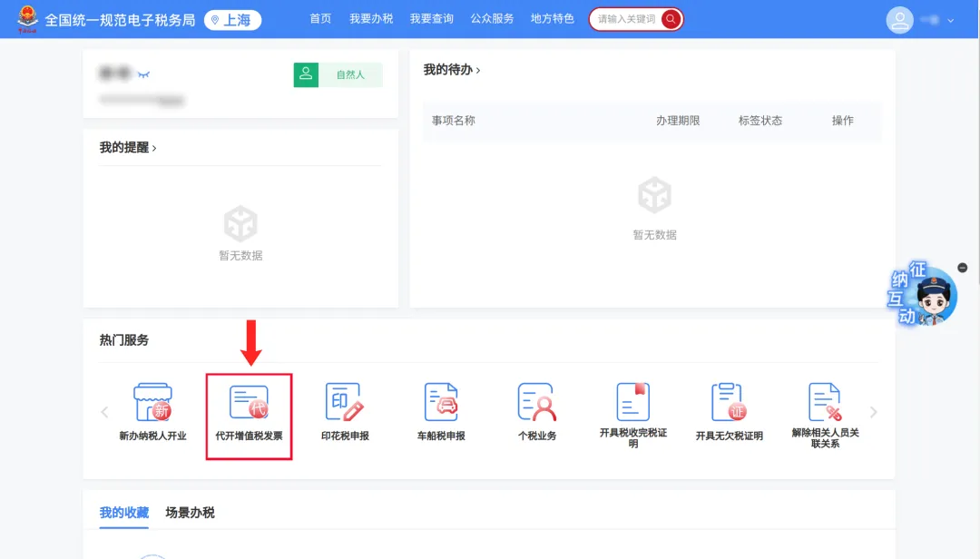Click the green 自然人 person icon
Viewport: 980px width, 559px height.
coord(307,74)
